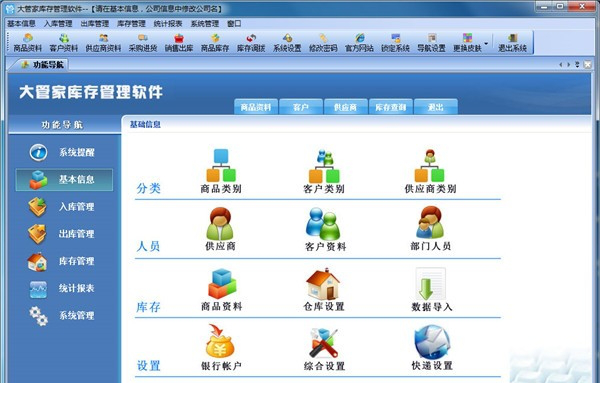Open the 供应商类别 icon
This screenshot has height=398, width=600.
tap(430, 171)
